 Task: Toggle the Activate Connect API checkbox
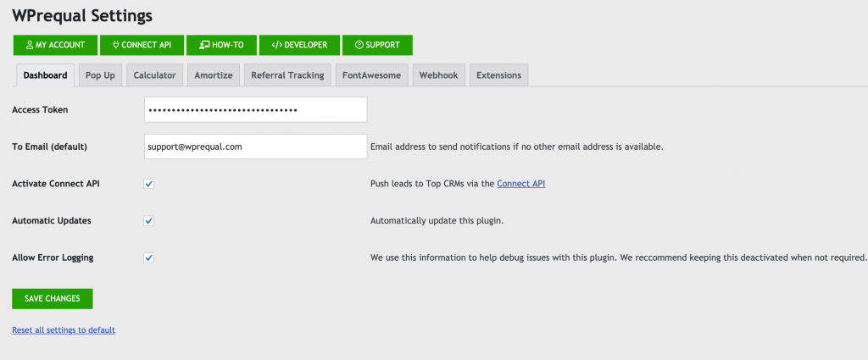click(x=148, y=184)
